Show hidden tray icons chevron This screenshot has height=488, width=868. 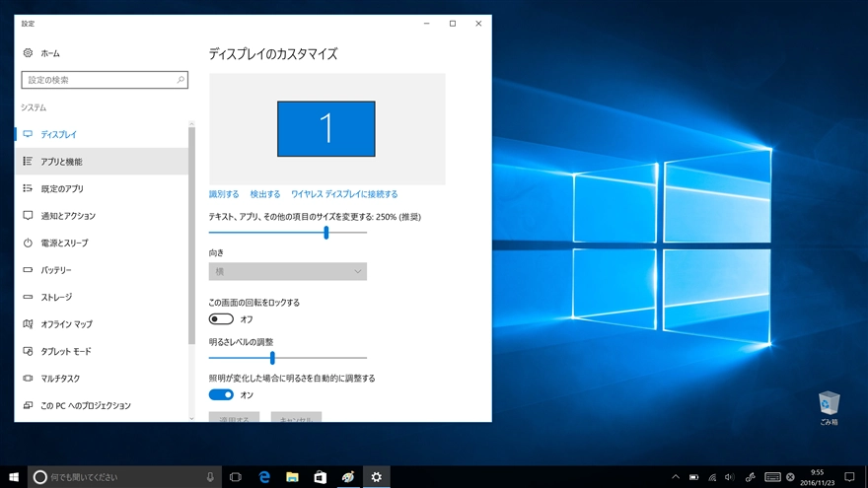point(676,477)
